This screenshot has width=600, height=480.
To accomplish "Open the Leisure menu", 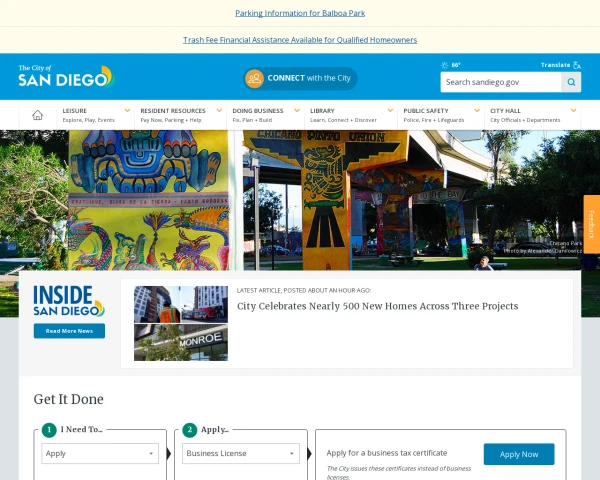I will 96,115.
